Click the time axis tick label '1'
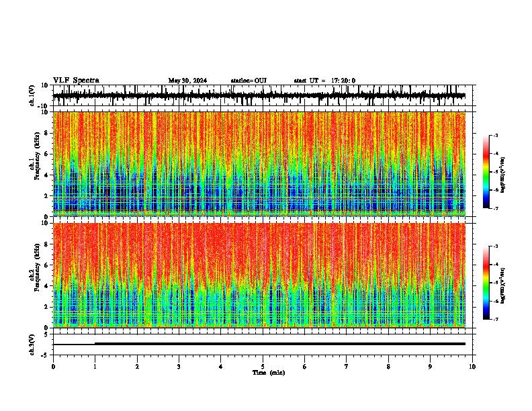 click(x=95, y=367)
